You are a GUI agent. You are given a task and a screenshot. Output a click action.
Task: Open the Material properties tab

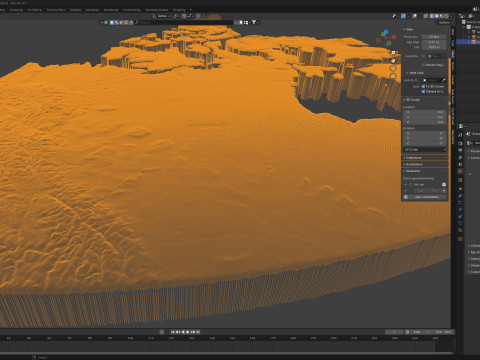(x=460, y=230)
